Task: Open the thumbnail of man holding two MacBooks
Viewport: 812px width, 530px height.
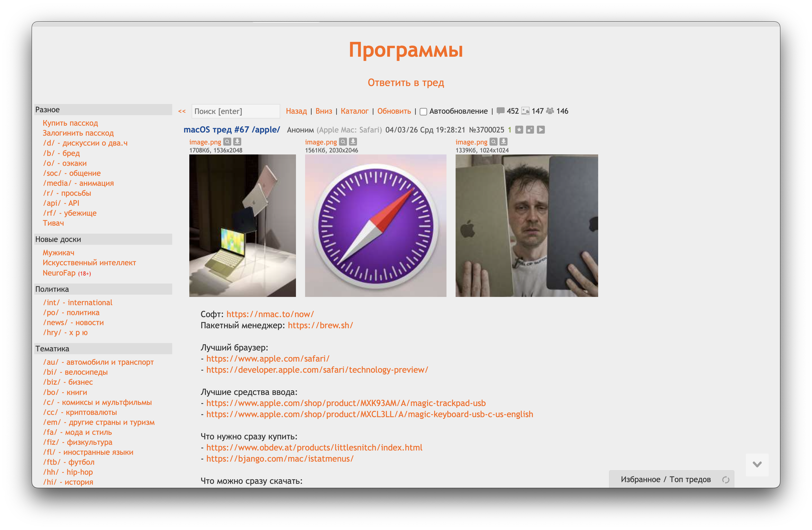Action: (x=526, y=225)
